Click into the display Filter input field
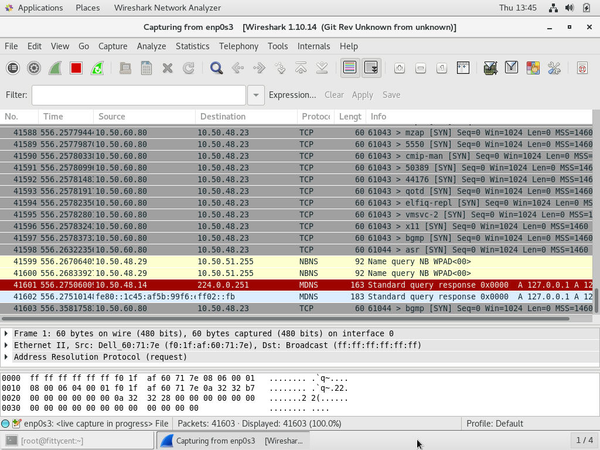This screenshot has width=600, height=450. point(139,95)
